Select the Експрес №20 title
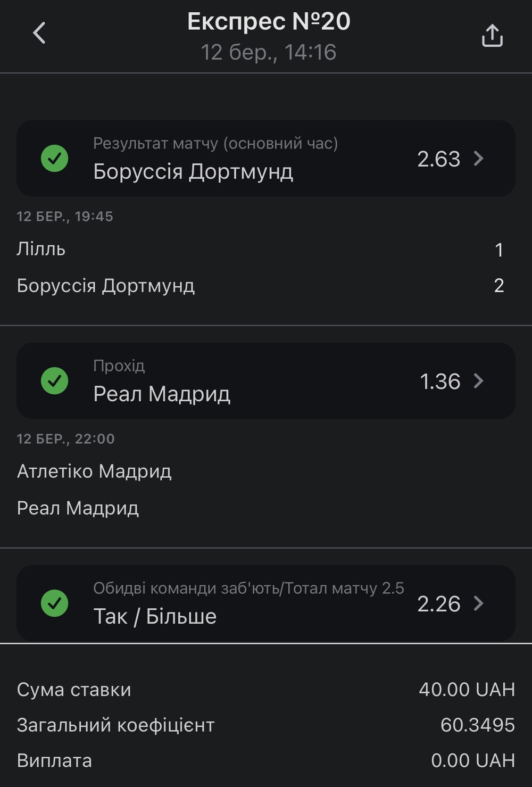Screen dimensions: 532x787 269,22
